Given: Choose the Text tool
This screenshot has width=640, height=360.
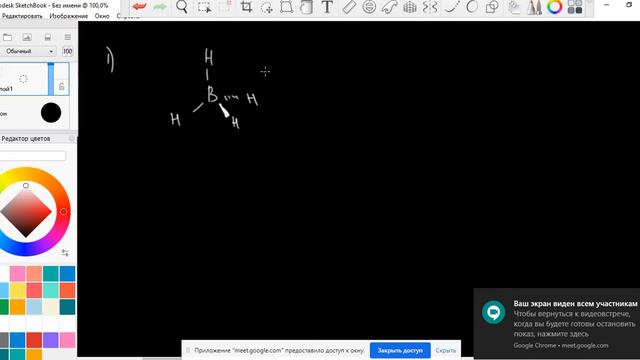Looking at the screenshot, I should (327, 7).
